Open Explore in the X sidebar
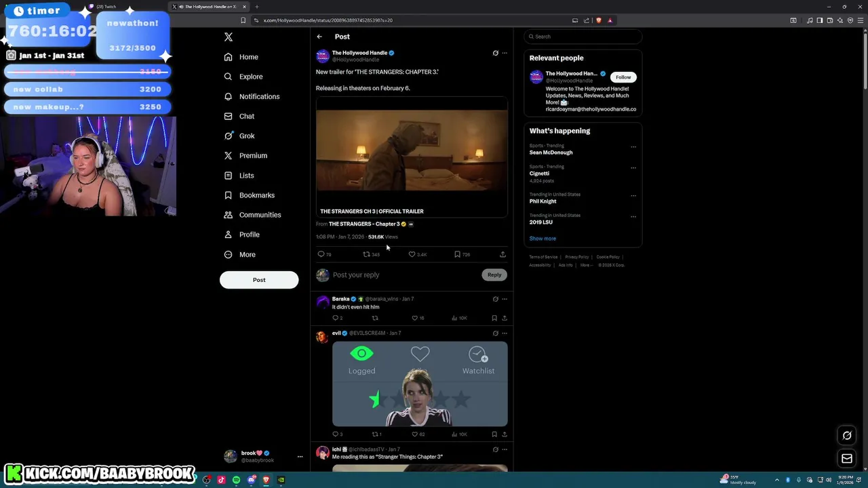 click(243, 77)
